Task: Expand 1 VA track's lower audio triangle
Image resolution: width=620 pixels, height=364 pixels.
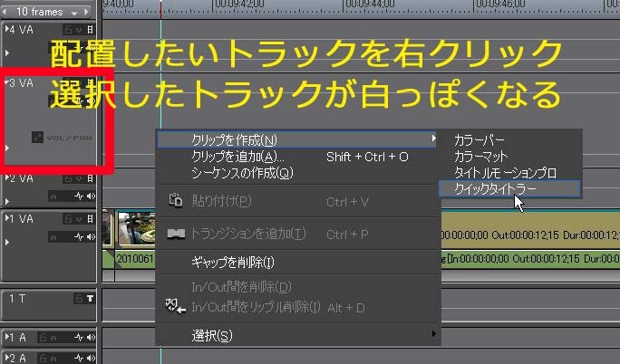Action: point(6,242)
